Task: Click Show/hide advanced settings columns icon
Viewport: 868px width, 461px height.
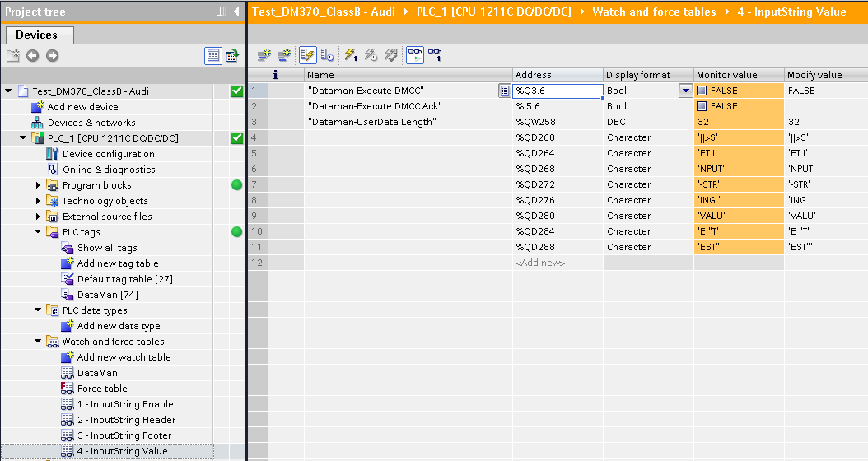Action: (328, 55)
